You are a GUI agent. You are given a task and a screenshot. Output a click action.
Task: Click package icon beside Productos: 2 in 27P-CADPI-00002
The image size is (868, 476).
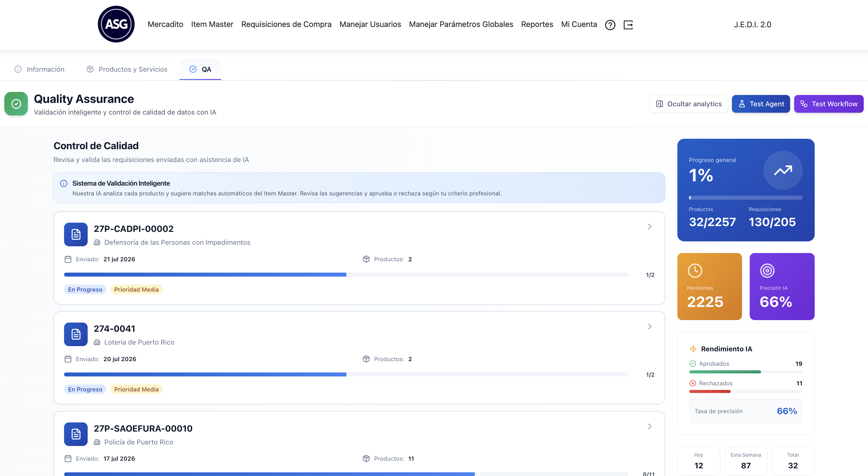pyautogui.click(x=366, y=259)
